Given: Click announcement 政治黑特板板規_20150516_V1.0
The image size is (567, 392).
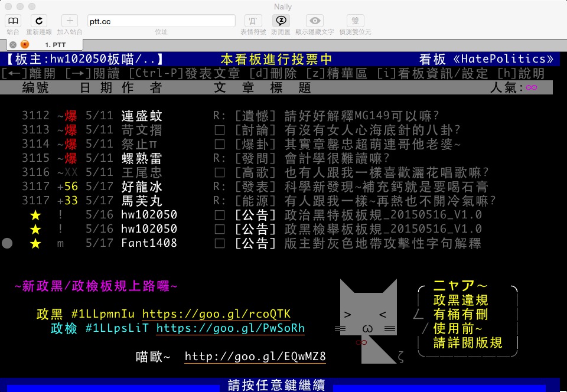Looking at the screenshot, I should [x=383, y=215].
